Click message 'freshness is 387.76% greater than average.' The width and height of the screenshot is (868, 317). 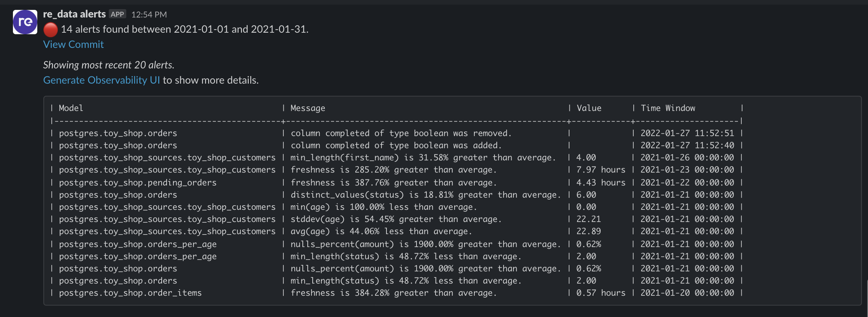click(393, 183)
